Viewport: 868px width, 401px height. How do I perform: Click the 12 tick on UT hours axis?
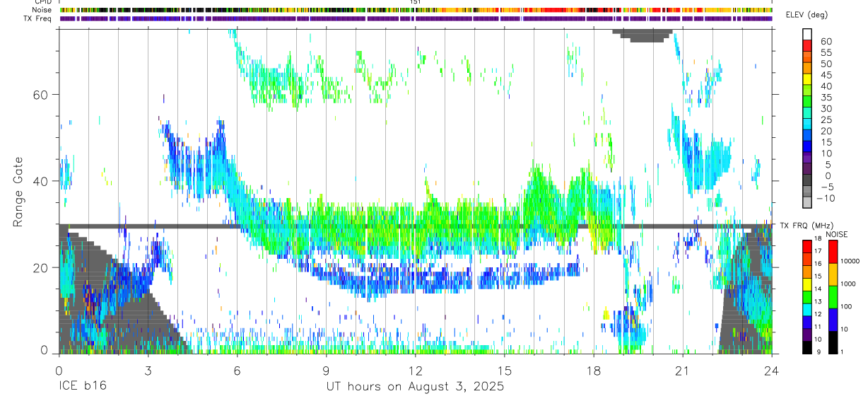pyautogui.click(x=415, y=371)
